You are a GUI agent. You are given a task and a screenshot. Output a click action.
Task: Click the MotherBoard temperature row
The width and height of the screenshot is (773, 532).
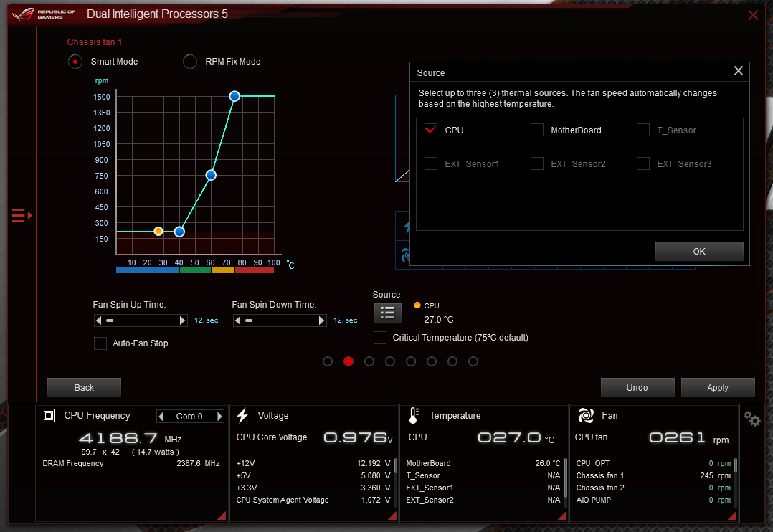click(x=483, y=463)
